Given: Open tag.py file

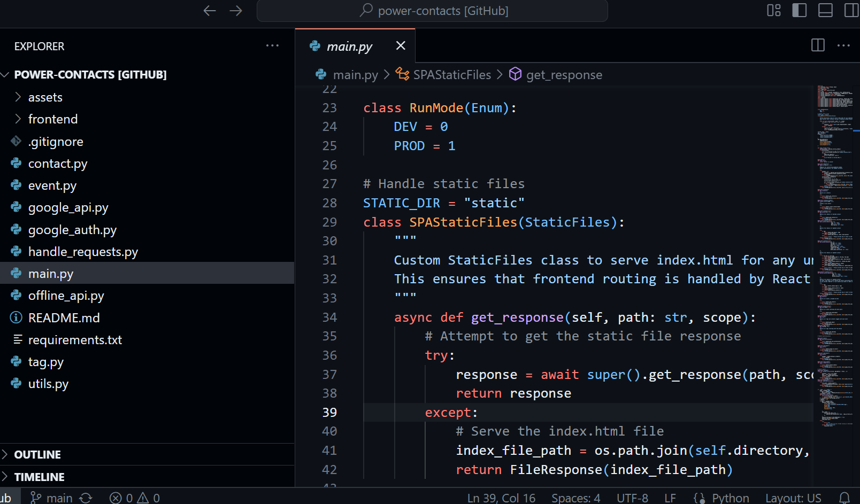Looking at the screenshot, I should click(147, 362).
